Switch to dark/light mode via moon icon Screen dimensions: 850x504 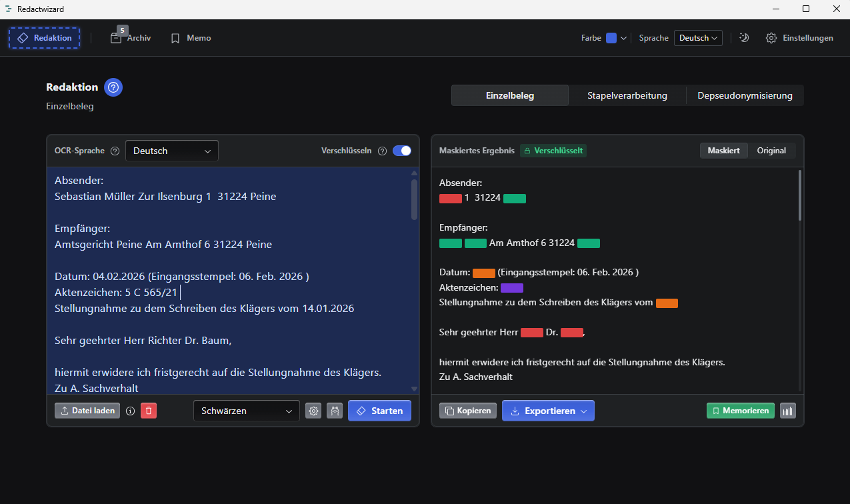[744, 38]
